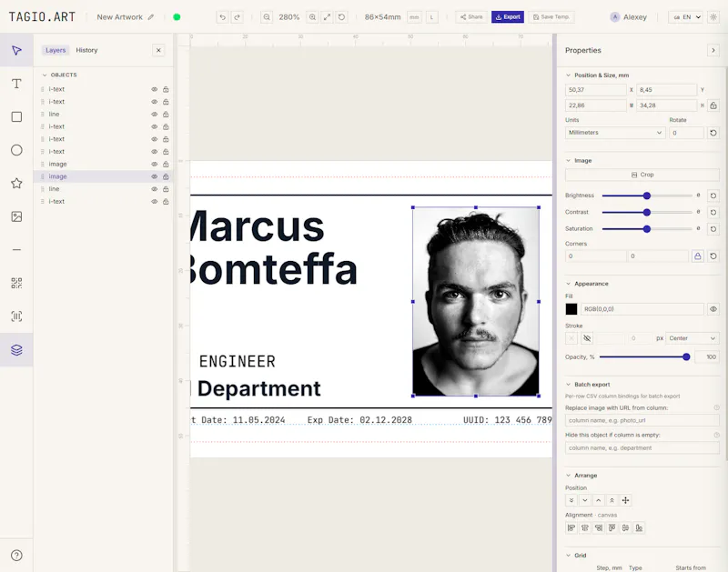
Task: Lock the selected image layer
Action: pos(166,176)
